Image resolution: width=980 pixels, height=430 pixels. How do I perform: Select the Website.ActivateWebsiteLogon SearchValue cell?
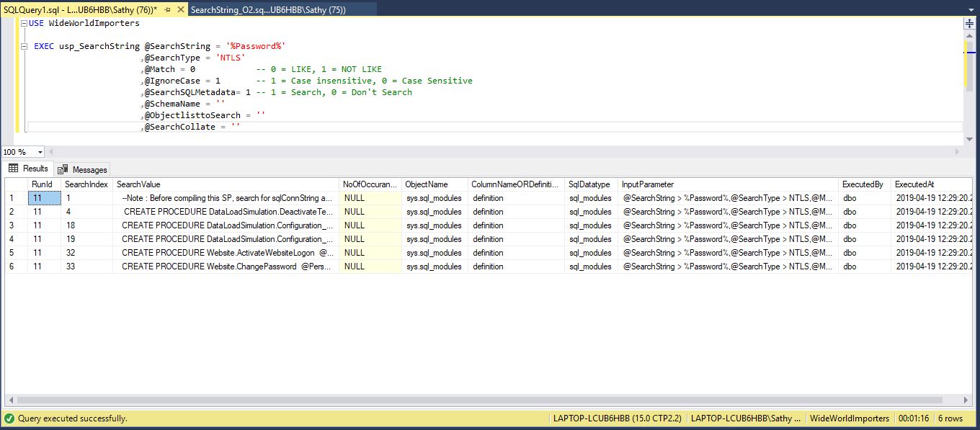pyautogui.click(x=226, y=253)
